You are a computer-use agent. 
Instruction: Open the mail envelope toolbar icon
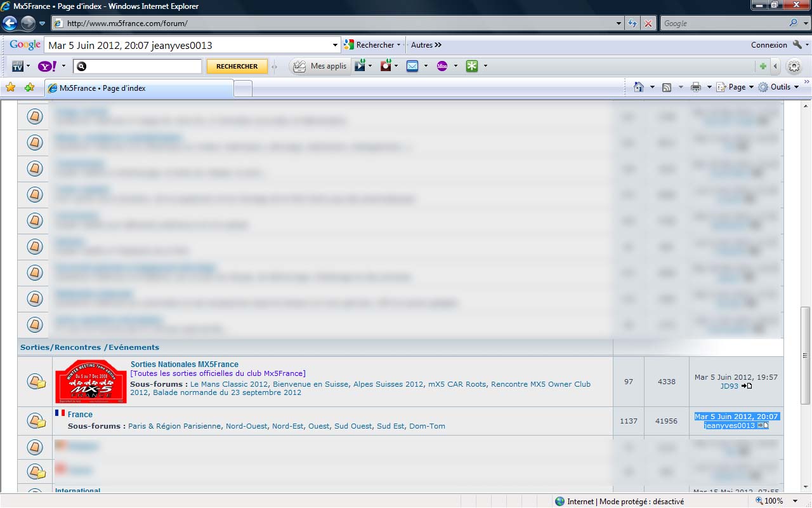point(412,66)
